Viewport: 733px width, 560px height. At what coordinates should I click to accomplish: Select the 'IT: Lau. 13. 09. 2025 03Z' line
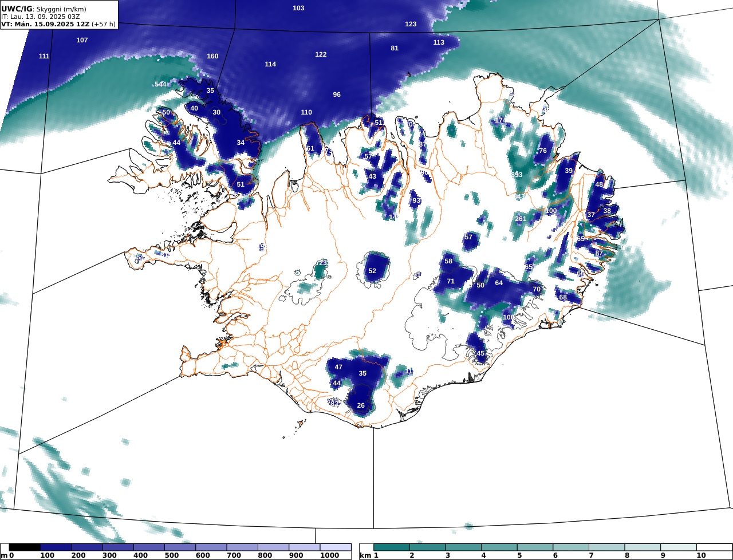(40, 17)
